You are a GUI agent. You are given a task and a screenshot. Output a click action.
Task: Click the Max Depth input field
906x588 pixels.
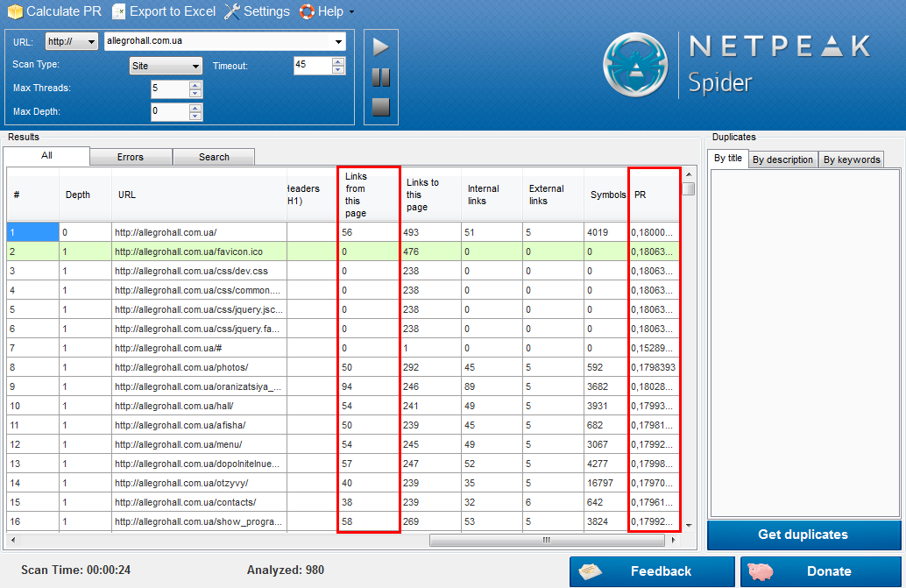(x=170, y=111)
